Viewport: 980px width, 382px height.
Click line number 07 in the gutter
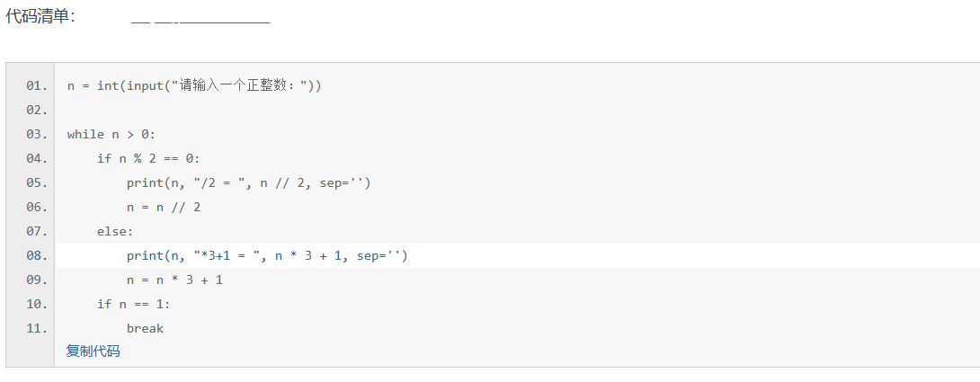tap(36, 232)
